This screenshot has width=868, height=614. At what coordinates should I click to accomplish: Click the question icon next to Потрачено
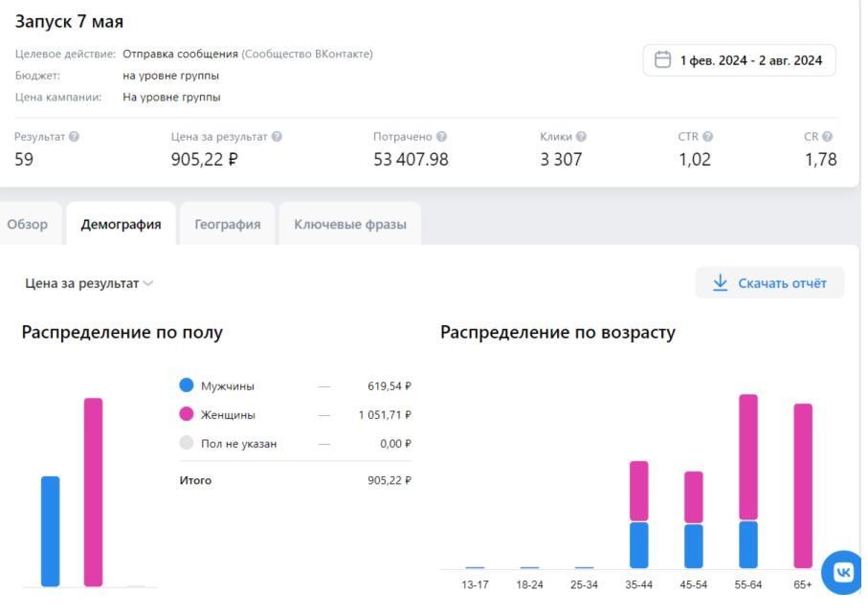coord(441,137)
